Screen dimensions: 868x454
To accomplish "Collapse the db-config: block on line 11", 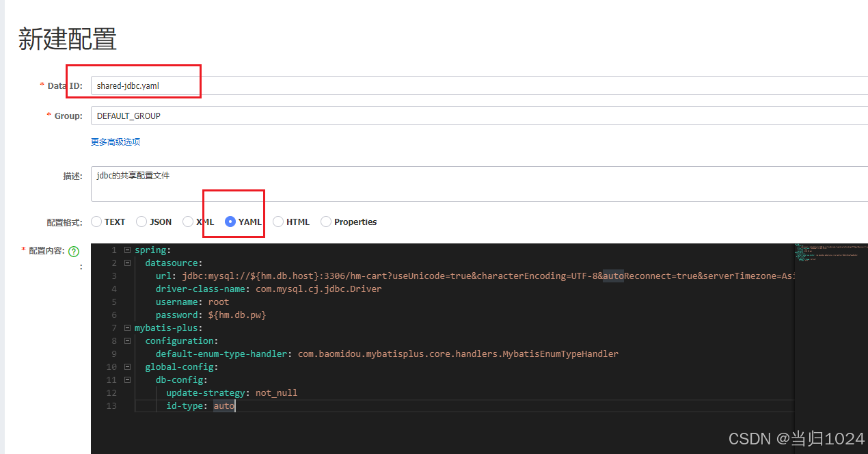I will pos(127,380).
